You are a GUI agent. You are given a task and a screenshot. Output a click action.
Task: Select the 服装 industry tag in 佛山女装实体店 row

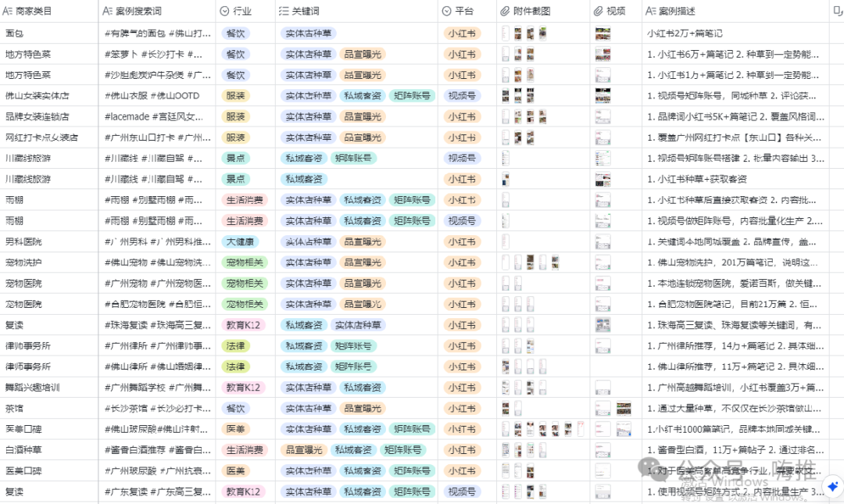pyautogui.click(x=235, y=96)
